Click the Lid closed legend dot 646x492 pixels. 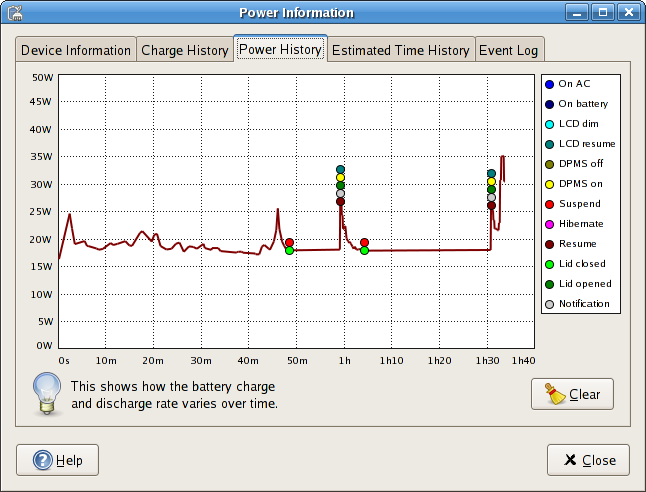click(x=549, y=264)
